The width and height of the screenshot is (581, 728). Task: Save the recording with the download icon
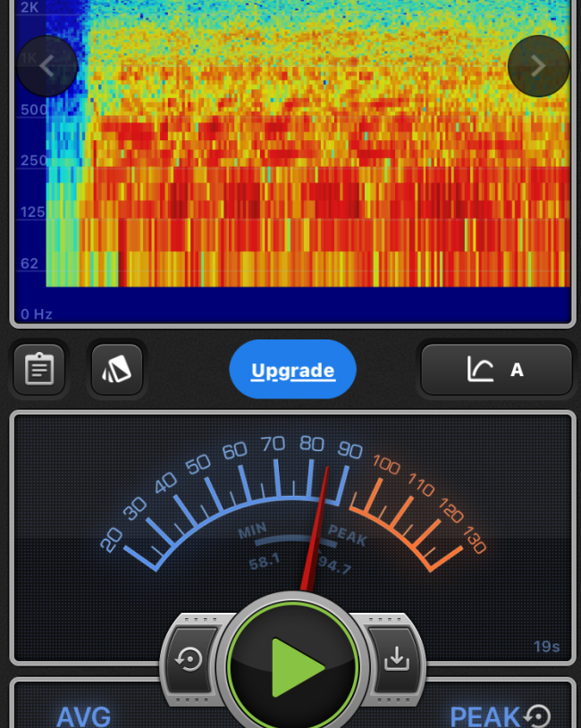click(x=395, y=660)
